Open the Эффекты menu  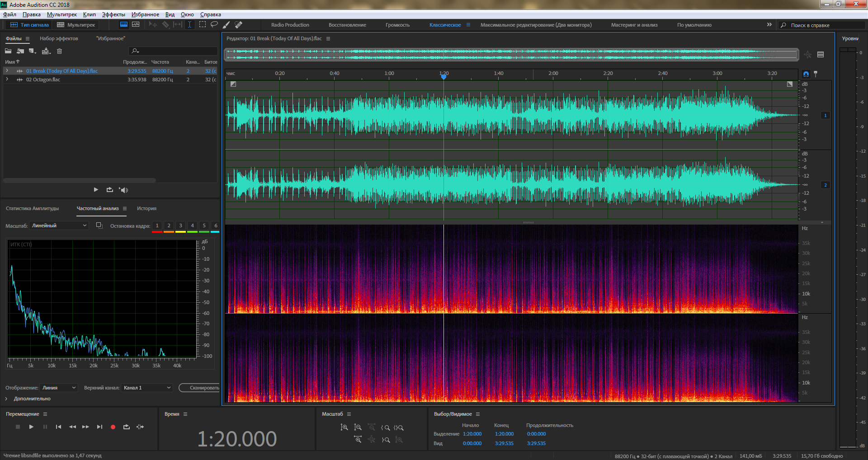[x=113, y=14]
